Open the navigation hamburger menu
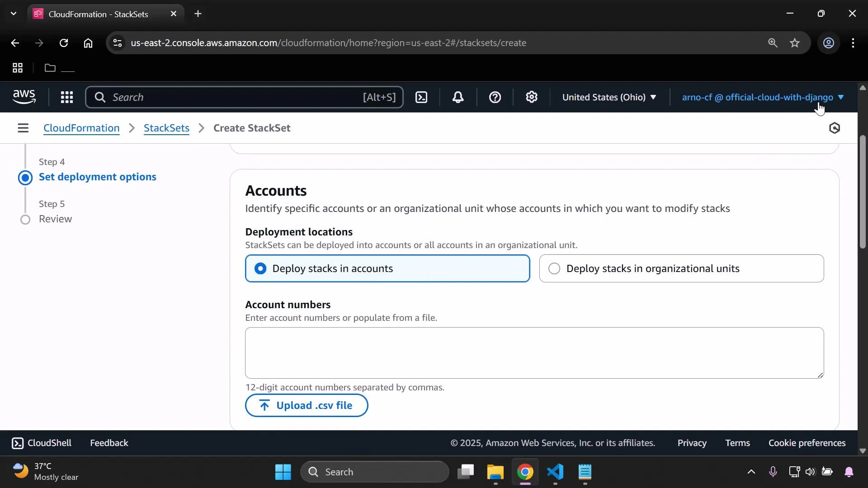 (23, 128)
